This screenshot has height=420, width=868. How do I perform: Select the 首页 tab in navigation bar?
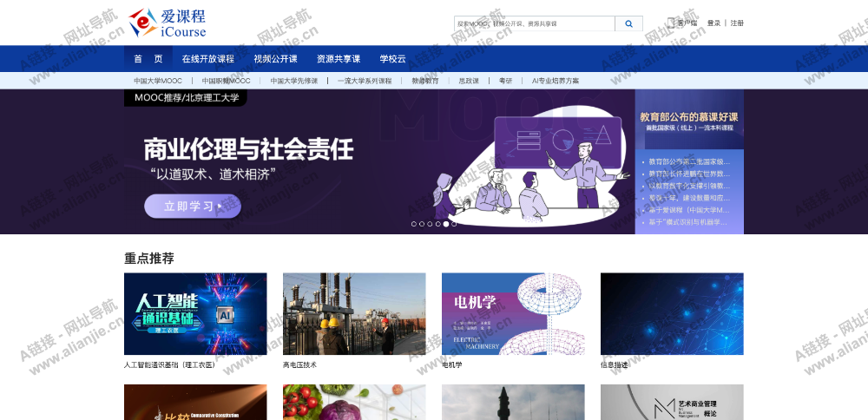pyautogui.click(x=148, y=59)
